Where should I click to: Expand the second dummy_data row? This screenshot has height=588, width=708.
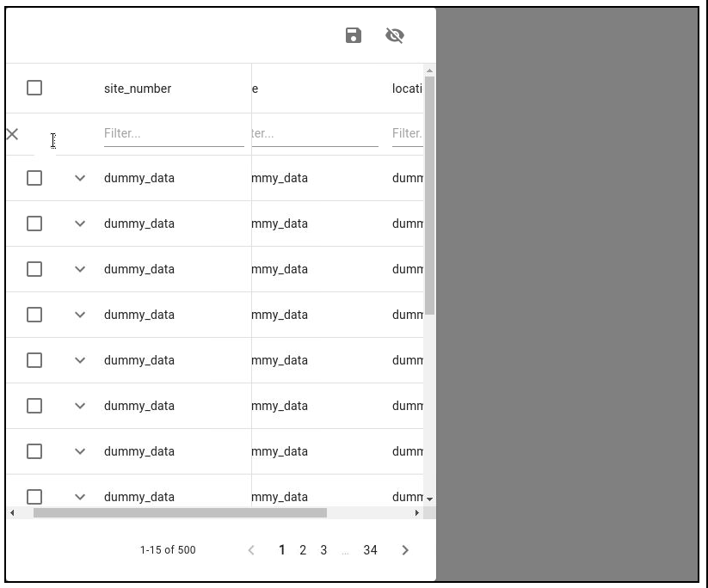coord(80,224)
